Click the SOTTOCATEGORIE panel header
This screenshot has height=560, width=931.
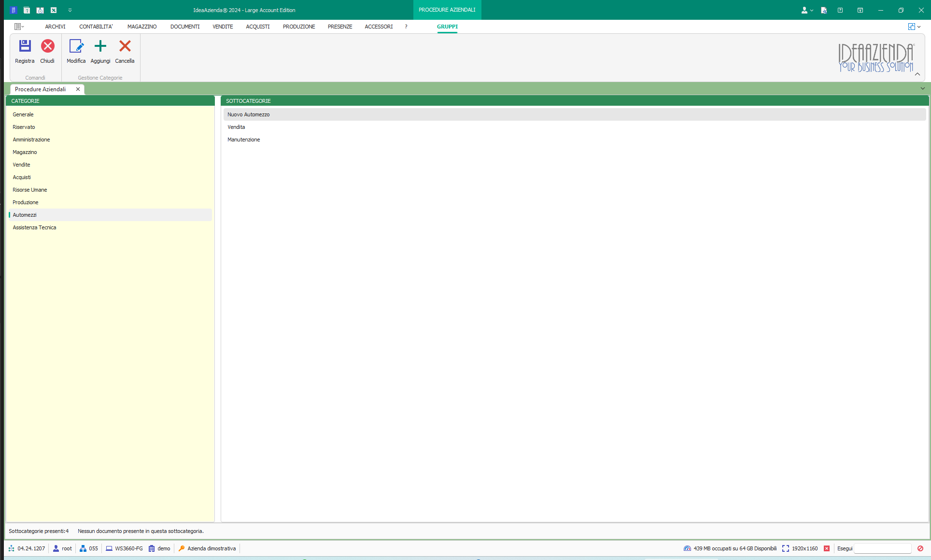pyautogui.click(x=575, y=101)
